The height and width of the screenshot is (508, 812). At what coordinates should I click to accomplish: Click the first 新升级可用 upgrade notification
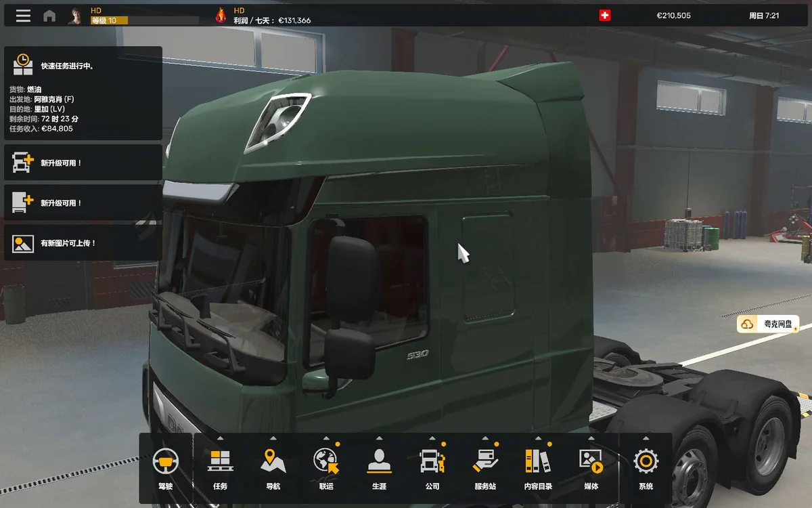pos(83,162)
